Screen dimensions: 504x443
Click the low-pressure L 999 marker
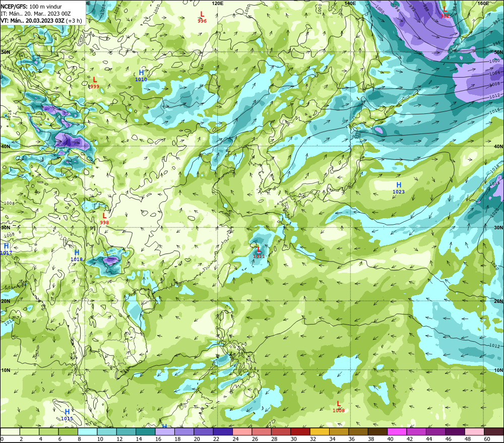coord(95,83)
